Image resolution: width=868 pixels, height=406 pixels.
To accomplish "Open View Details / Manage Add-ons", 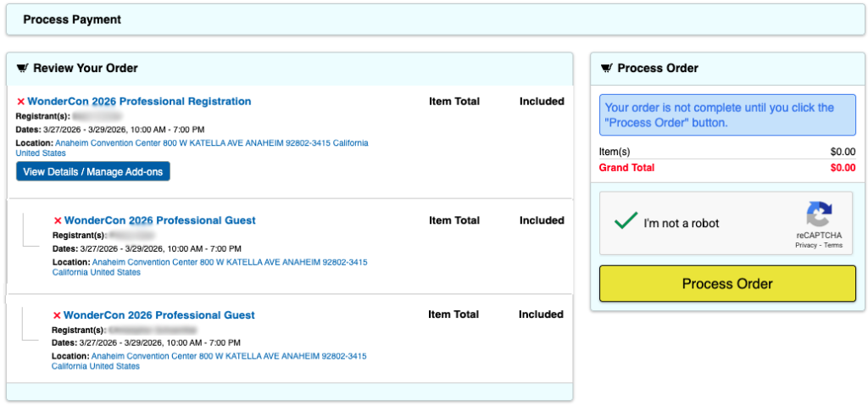I will tap(93, 171).
